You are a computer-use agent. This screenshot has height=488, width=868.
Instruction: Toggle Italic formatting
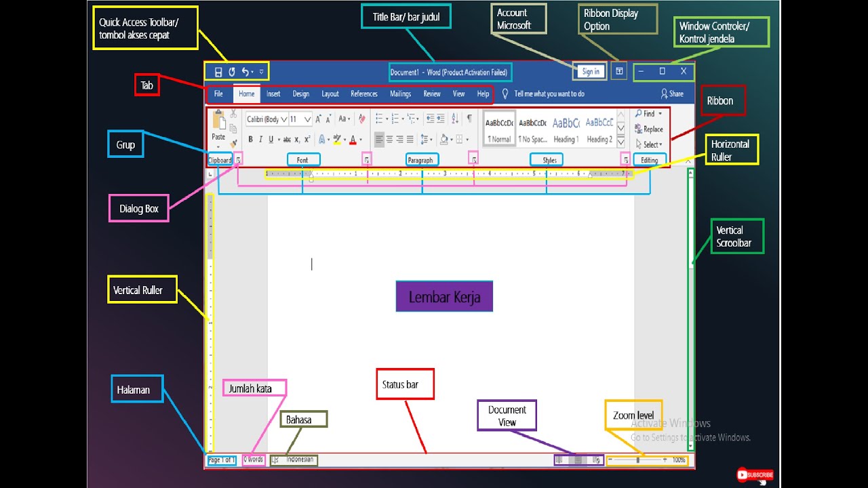pos(260,140)
